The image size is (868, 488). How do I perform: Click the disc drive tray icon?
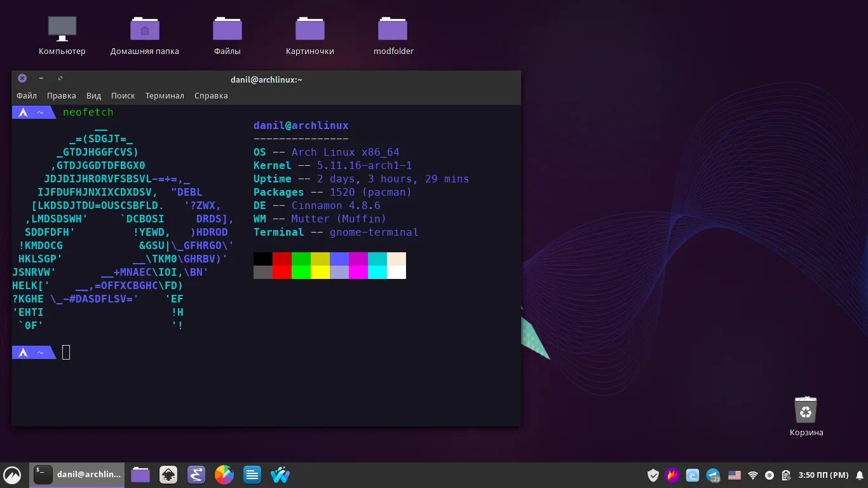(x=770, y=475)
